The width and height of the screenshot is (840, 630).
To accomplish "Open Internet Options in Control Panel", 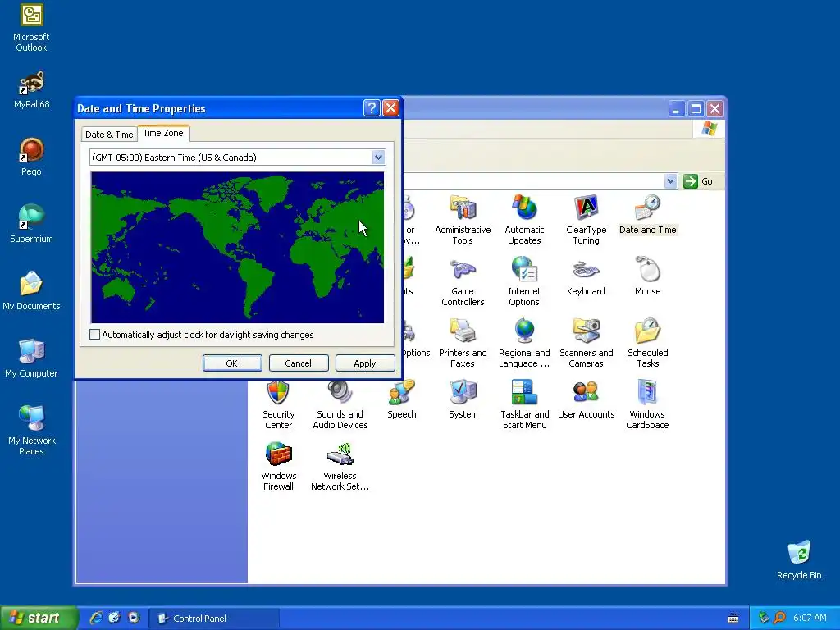I will 524,281.
